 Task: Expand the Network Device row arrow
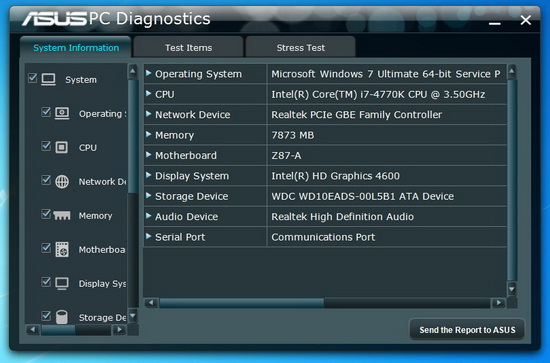click(148, 114)
